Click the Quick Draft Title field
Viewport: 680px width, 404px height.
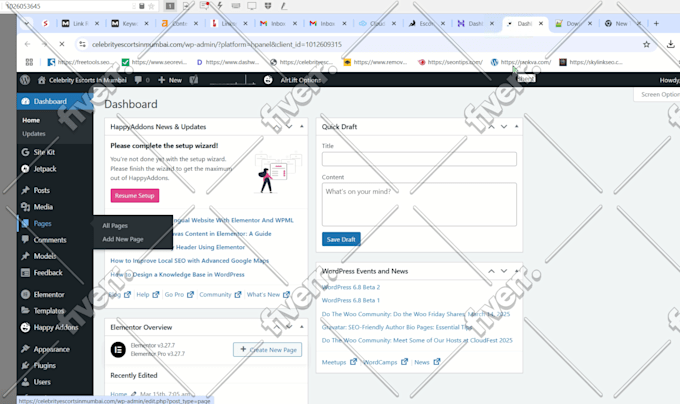click(x=419, y=159)
